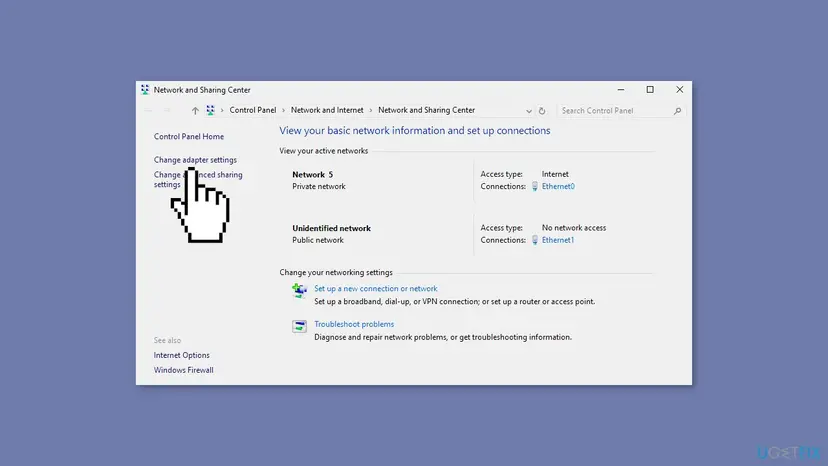Expand chevron before Control Panel breadcrumb
Viewport: 828px width, 466px height.
point(222,110)
